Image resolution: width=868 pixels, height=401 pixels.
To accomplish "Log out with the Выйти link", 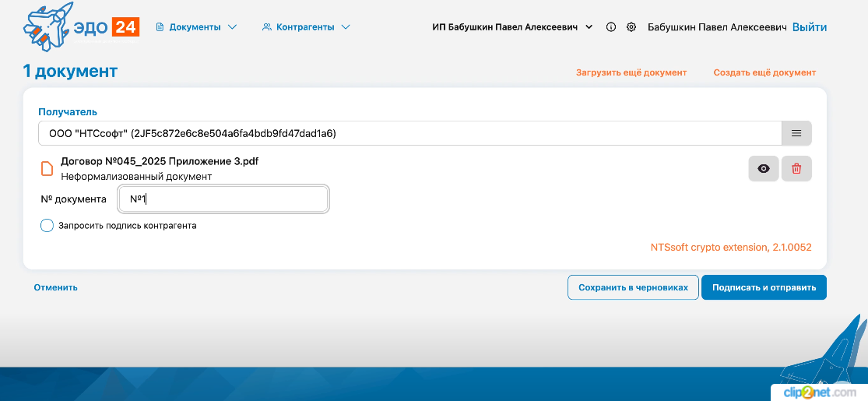I will (x=810, y=26).
